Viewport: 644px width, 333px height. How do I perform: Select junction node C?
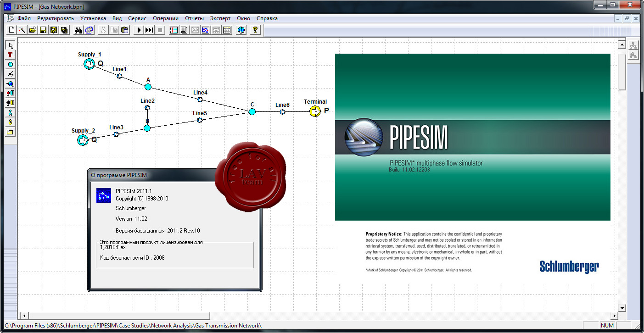(x=252, y=111)
